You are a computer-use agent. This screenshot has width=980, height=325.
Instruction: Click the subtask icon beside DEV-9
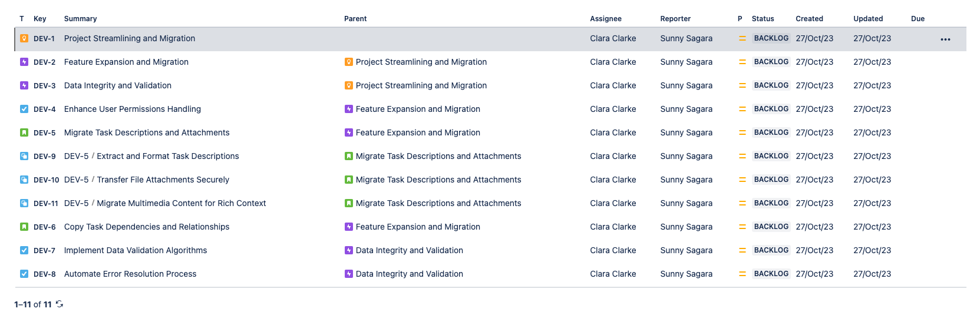click(x=24, y=156)
